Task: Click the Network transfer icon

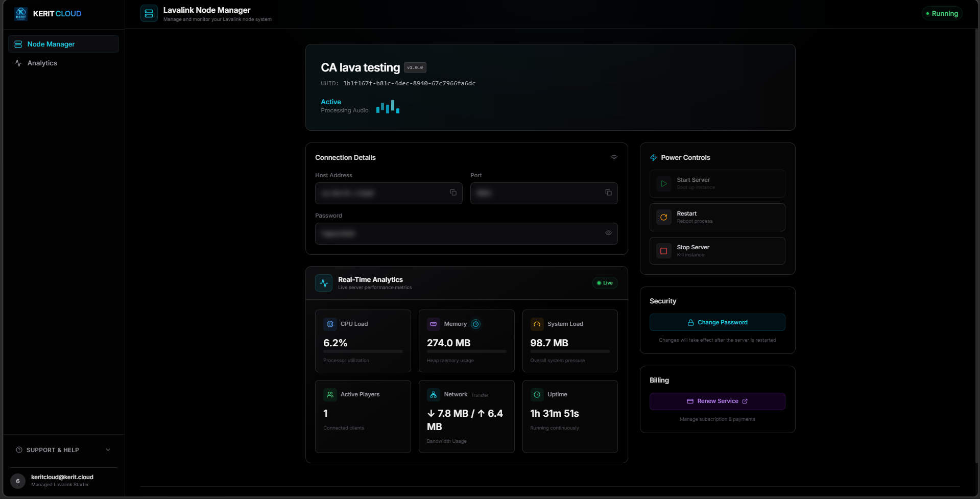Action: tap(434, 394)
